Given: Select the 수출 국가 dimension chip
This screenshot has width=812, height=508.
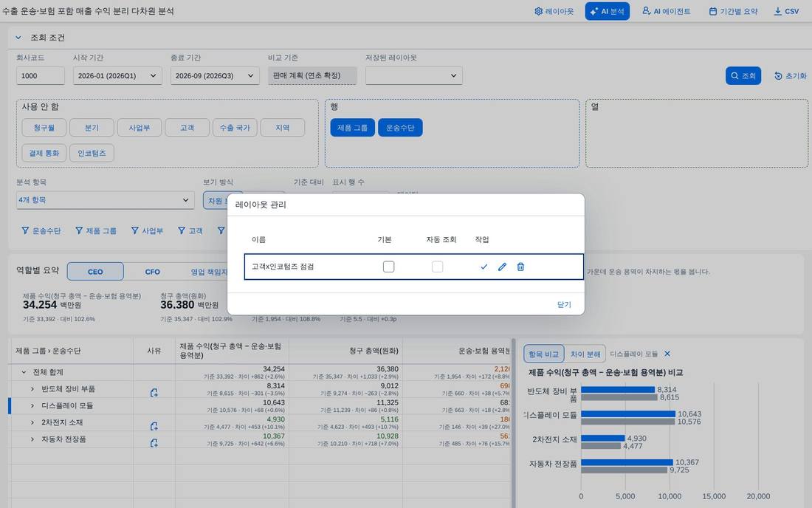Looking at the screenshot, I should [235, 128].
